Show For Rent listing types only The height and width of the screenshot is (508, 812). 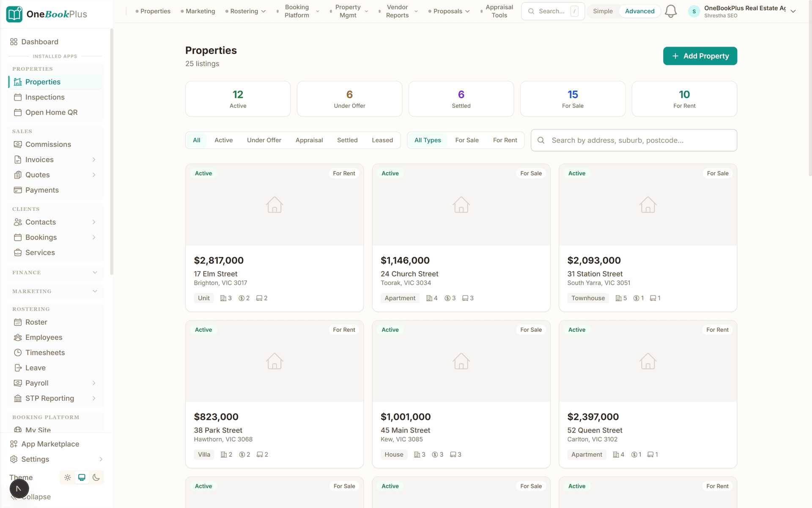tap(505, 140)
